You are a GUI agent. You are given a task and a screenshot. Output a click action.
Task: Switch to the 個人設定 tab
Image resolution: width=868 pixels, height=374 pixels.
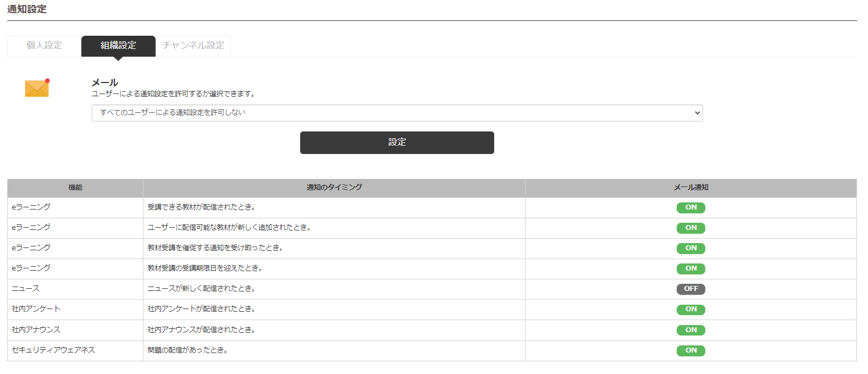point(44,46)
